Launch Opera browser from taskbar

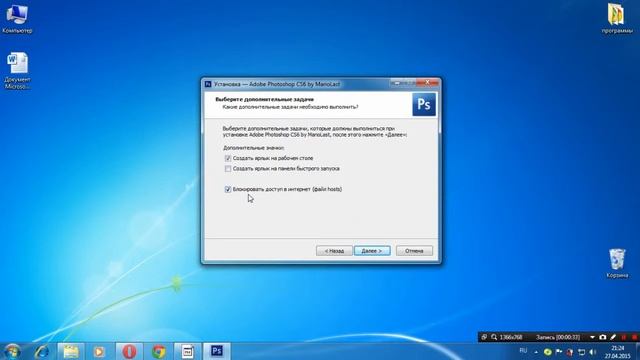[129, 351]
